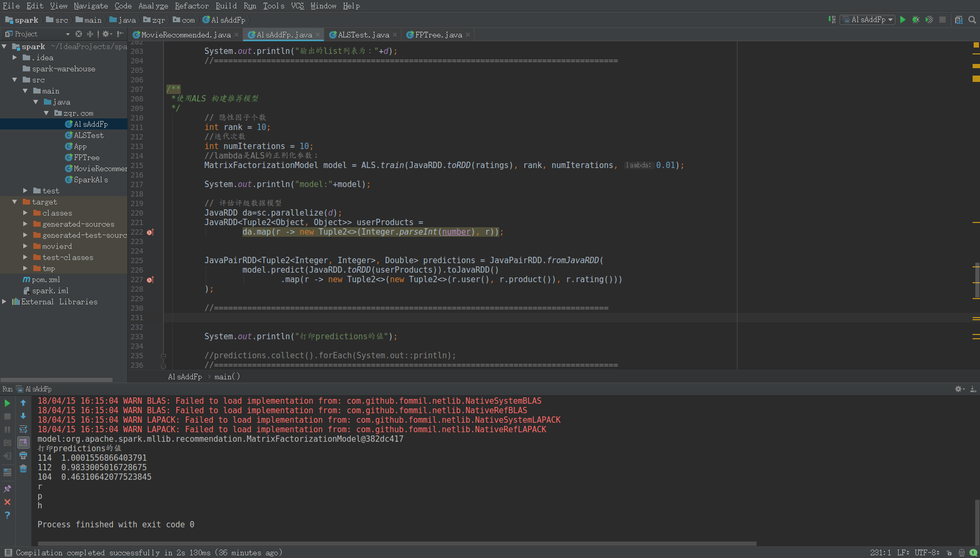Click the Make Project build icon
Image resolution: width=980 pixels, height=558 pixels.
tap(832, 20)
